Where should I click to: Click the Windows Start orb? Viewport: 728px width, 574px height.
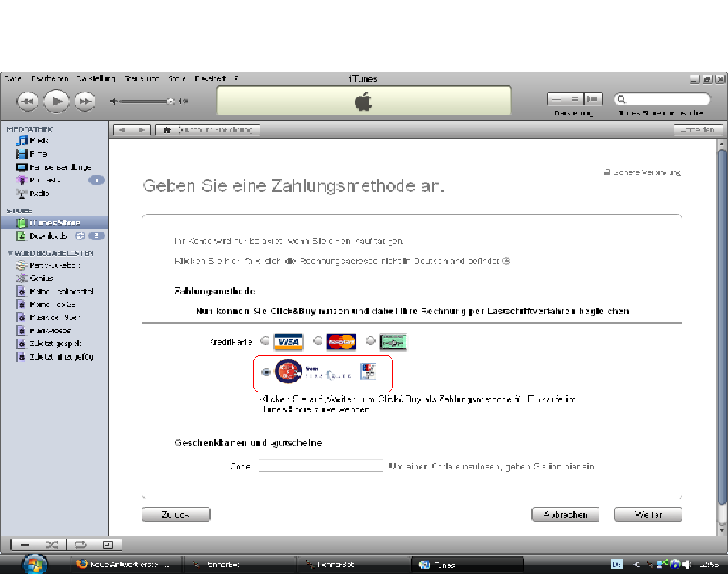[35, 564]
